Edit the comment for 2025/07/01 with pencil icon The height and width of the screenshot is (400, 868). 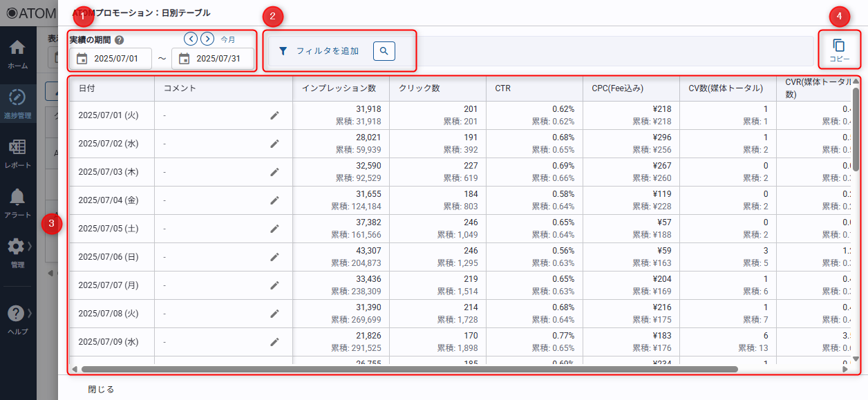click(x=274, y=115)
